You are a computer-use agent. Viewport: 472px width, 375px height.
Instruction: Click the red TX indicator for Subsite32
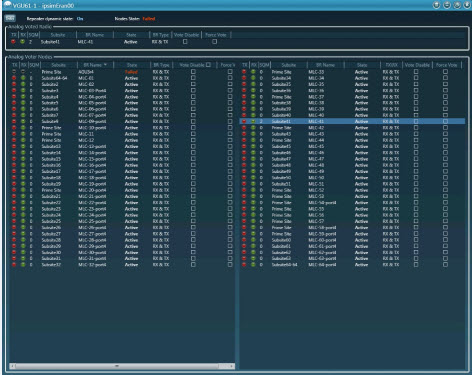click(x=14, y=265)
